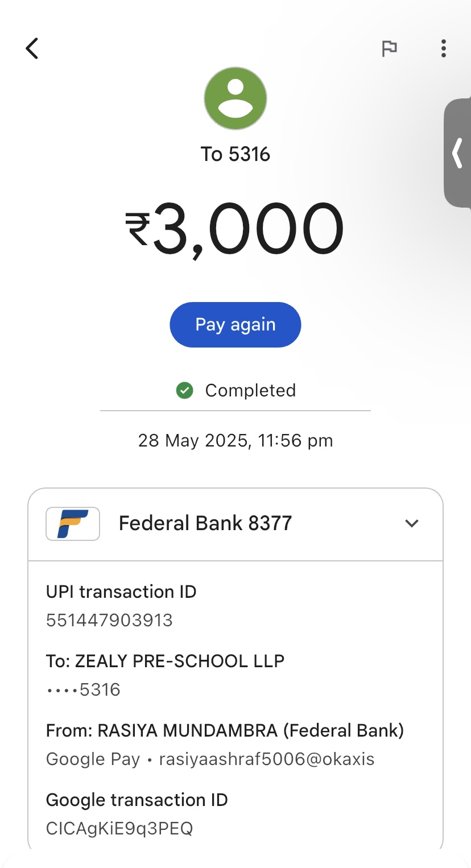Go back using the back arrow
This screenshot has height=868, width=471.
coord(32,48)
